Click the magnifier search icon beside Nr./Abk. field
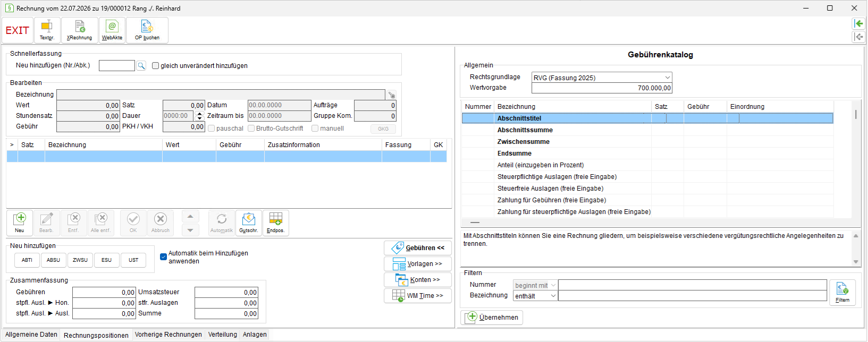 [x=141, y=66]
